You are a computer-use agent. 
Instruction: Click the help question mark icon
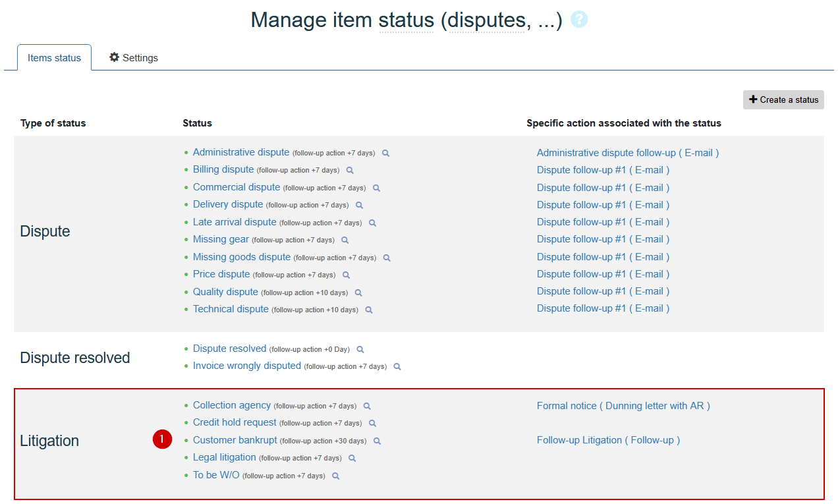point(579,20)
